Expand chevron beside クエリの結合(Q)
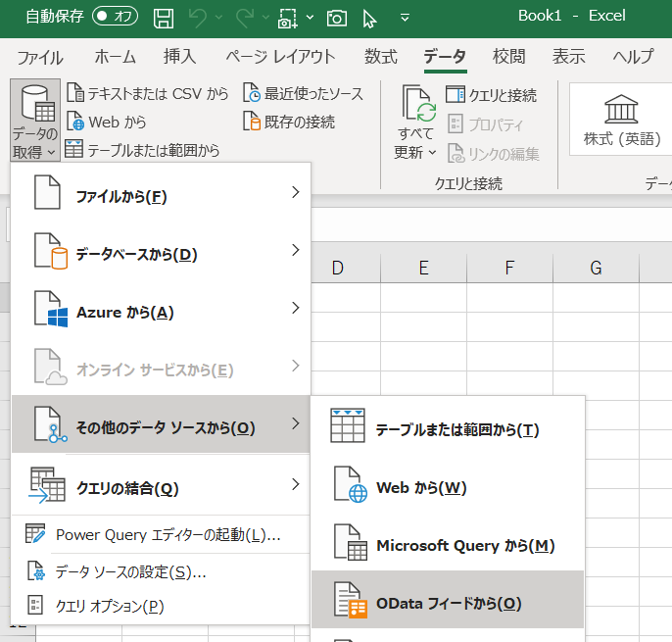This screenshot has height=642, width=672. [295, 484]
